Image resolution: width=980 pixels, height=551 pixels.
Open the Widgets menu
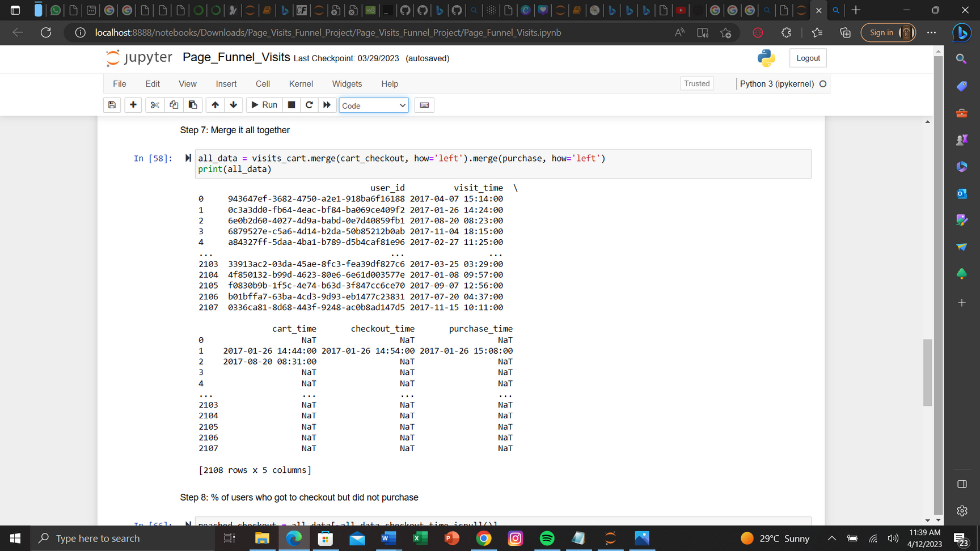point(347,84)
